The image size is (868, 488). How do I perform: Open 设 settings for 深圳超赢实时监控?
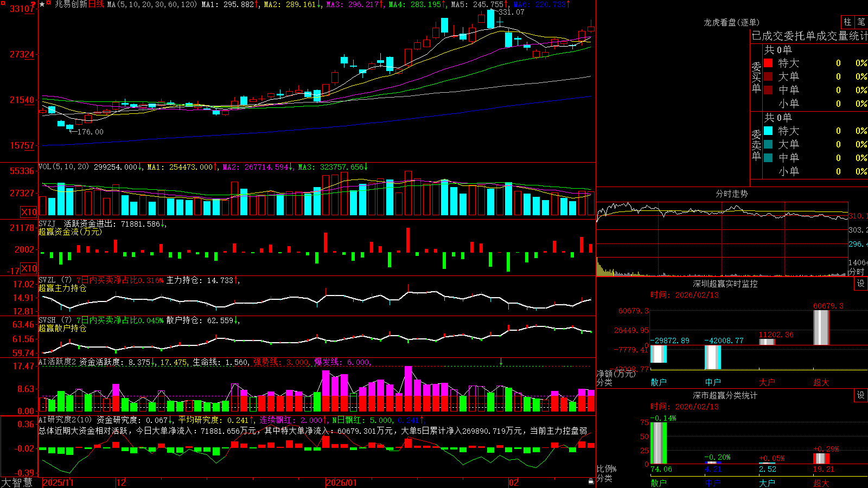click(x=861, y=284)
